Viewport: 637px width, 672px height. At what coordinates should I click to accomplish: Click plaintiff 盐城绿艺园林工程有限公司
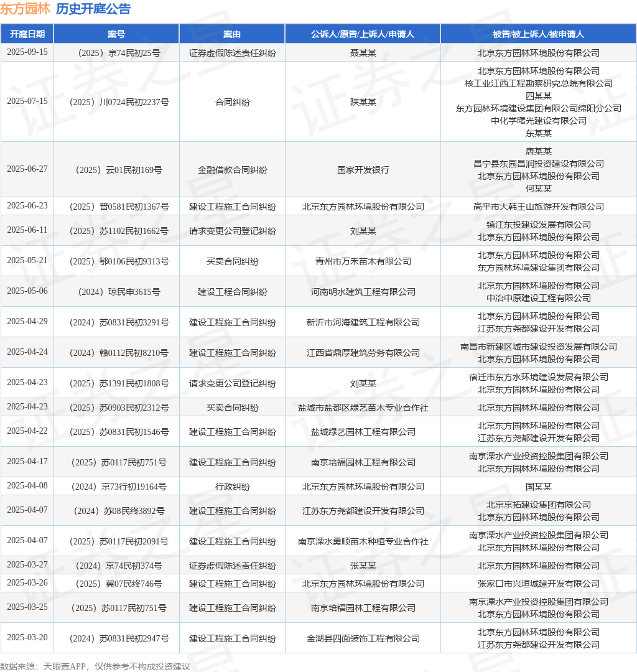click(363, 432)
